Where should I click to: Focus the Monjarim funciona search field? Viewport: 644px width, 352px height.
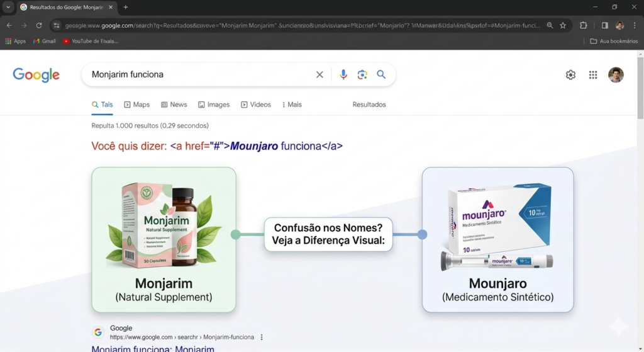(x=201, y=74)
